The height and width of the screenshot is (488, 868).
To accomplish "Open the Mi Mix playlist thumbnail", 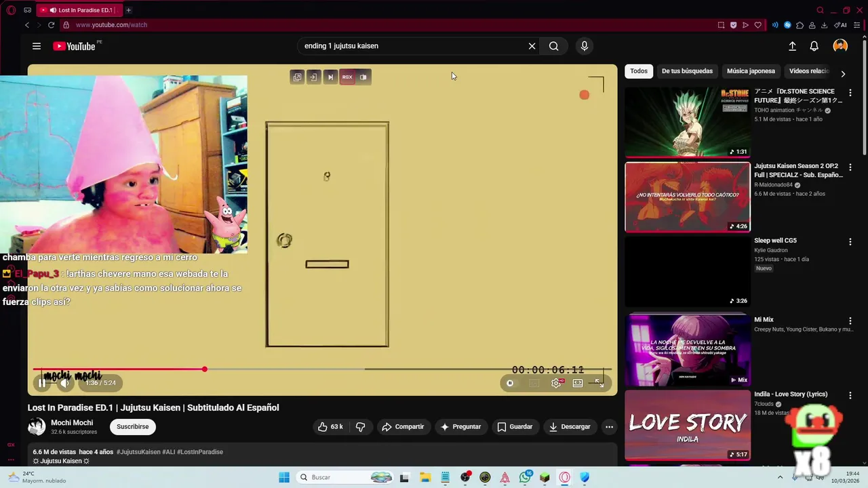I will (688, 350).
